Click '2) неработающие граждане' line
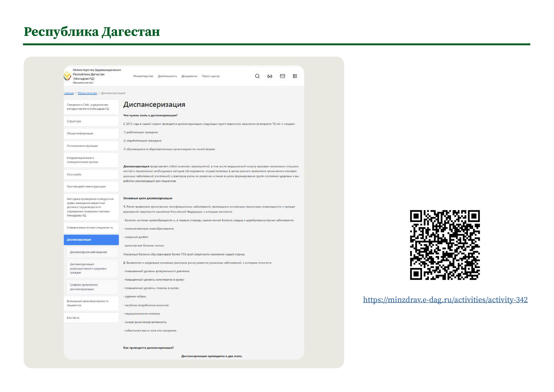The width and height of the screenshot is (554, 392). tap(142, 140)
